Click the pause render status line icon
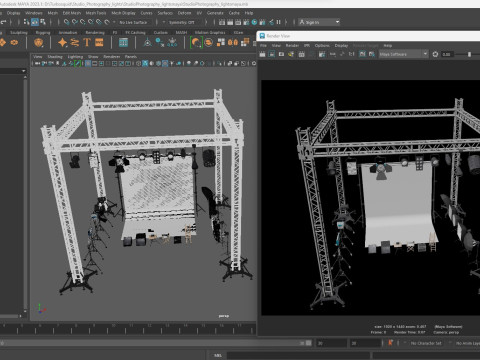480x360 pixels. click(279, 22)
